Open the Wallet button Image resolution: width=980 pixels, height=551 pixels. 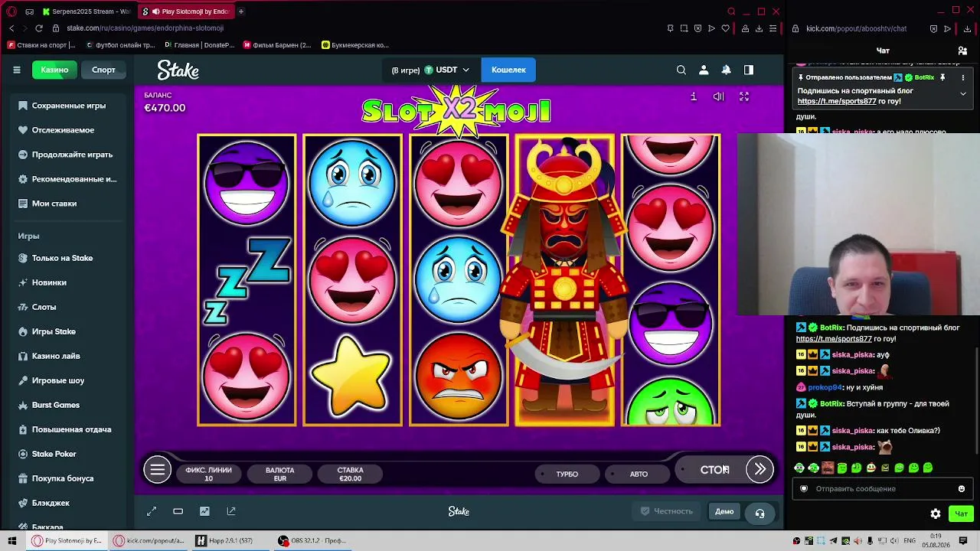(508, 70)
